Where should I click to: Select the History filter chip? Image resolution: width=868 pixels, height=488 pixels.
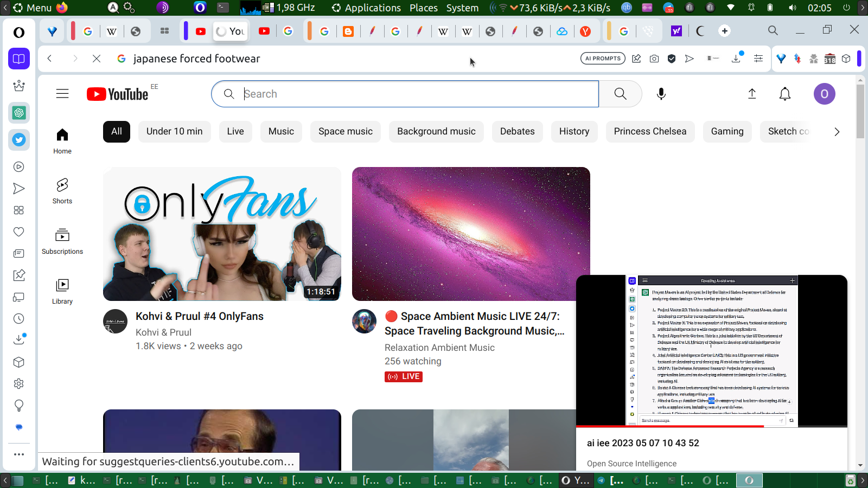(575, 132)
